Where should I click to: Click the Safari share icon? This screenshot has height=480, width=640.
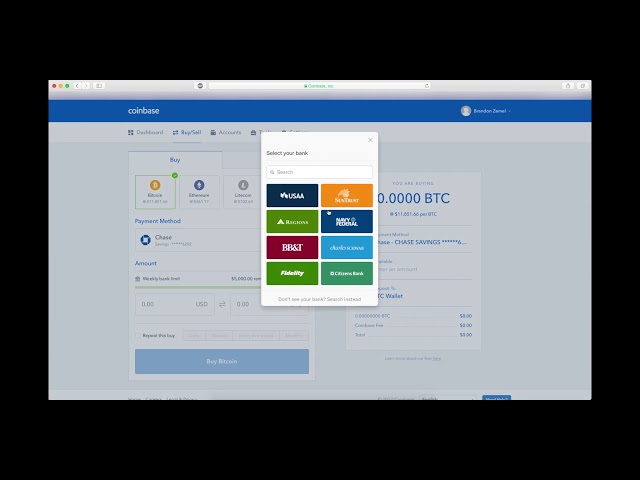(568, 86)
